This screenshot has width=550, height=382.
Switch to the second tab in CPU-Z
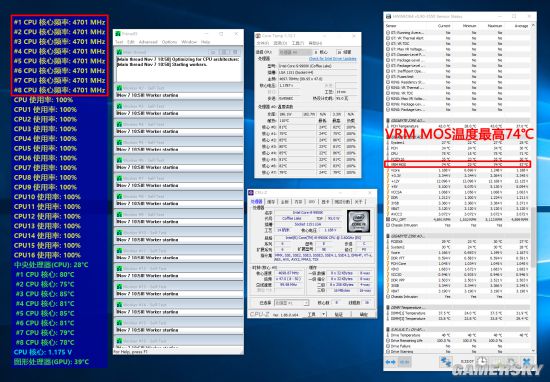coord(271,202)
